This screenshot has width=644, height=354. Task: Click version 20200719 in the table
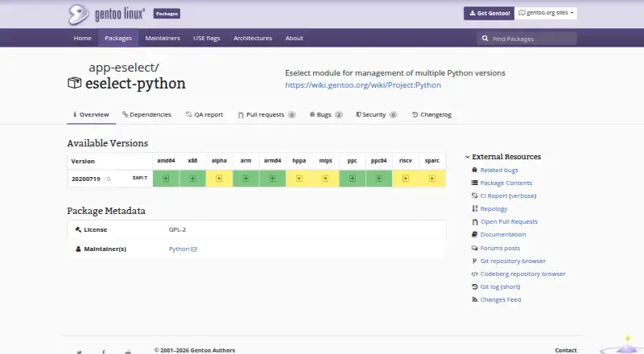tap(86, 179)
